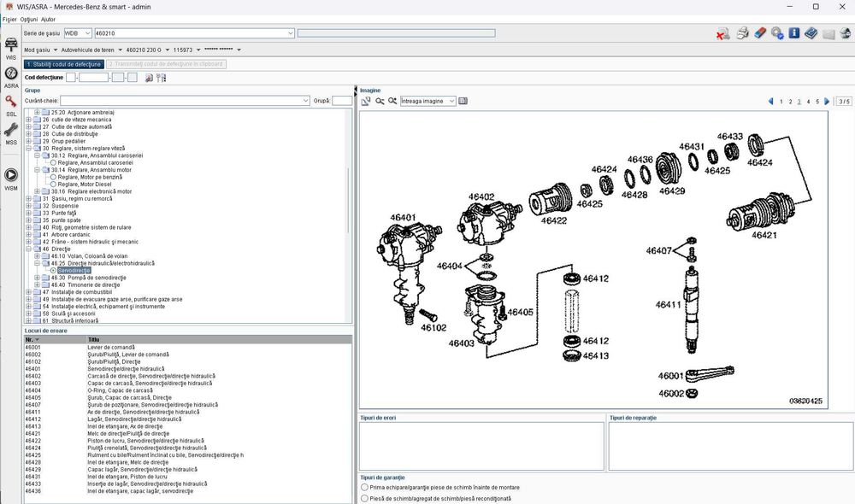855x504 pixels.
Task: Open the 460210 230 G dropdown
Action: [x=168, y=50]
